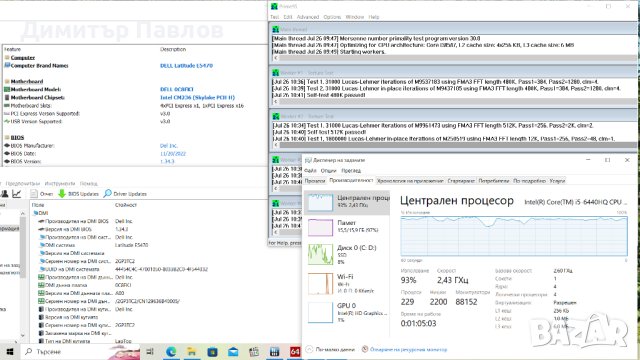Open the Помощ menu in AIDA64

(x=89, y=184)
